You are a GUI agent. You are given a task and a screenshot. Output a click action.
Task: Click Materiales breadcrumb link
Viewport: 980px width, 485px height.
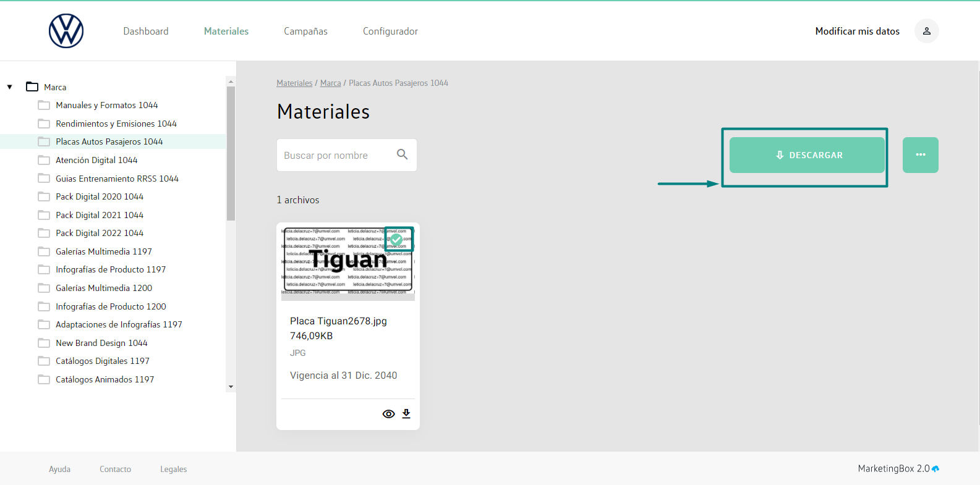294,83
